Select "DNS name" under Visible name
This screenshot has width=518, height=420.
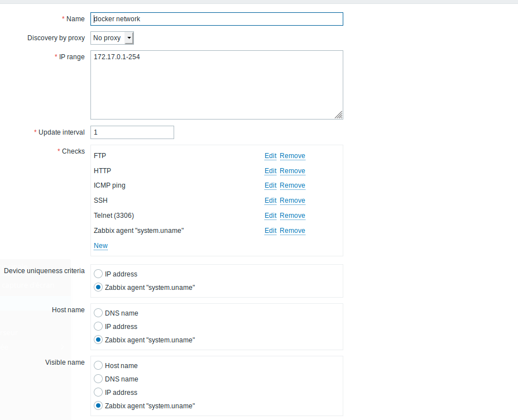98,379
